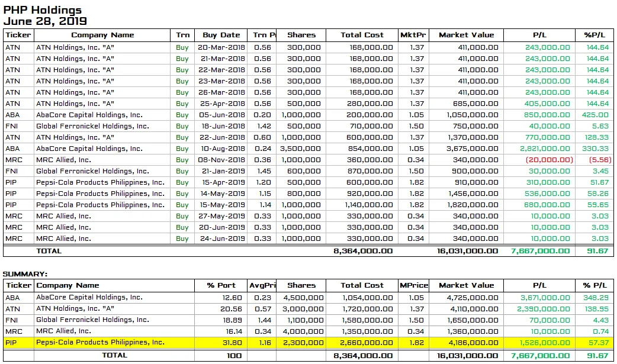Image resolution: width=617 pixels, height=364 pixels.
Task: Select Buy Date cell '21-Mar-2018'
Action: click(x=223, y=59)
